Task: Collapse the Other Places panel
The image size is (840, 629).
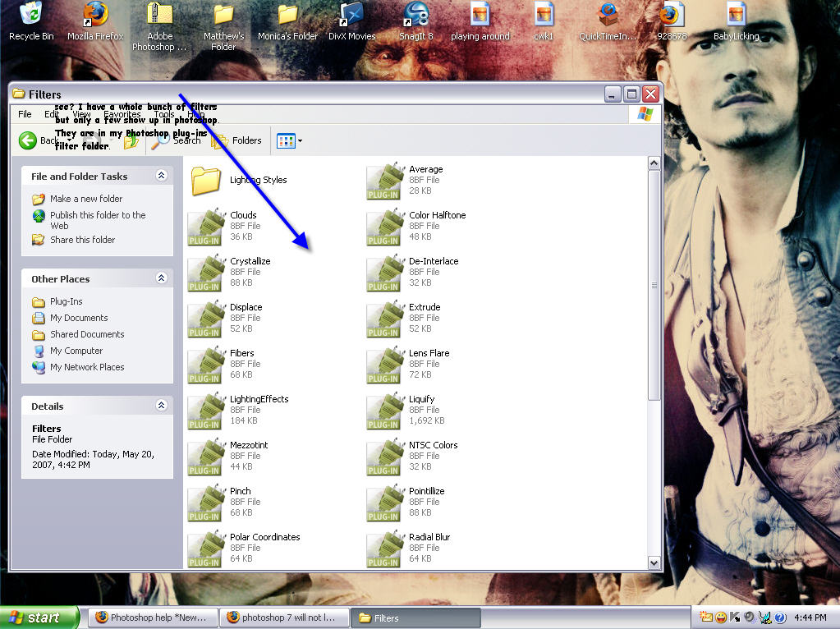Action: click(x=161, y=278)
